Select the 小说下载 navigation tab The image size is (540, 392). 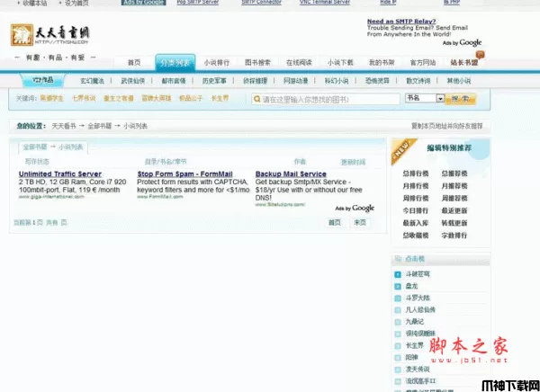(340, 62)
